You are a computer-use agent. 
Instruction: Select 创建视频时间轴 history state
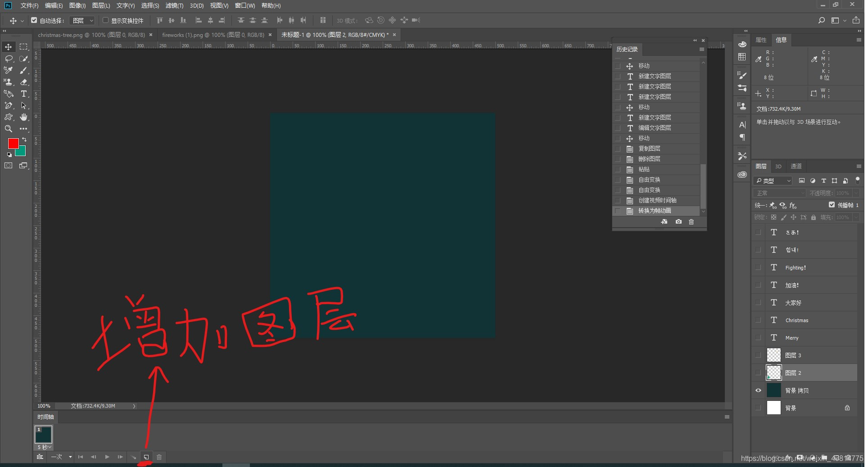pyautogui.click(x=656, y=201)
